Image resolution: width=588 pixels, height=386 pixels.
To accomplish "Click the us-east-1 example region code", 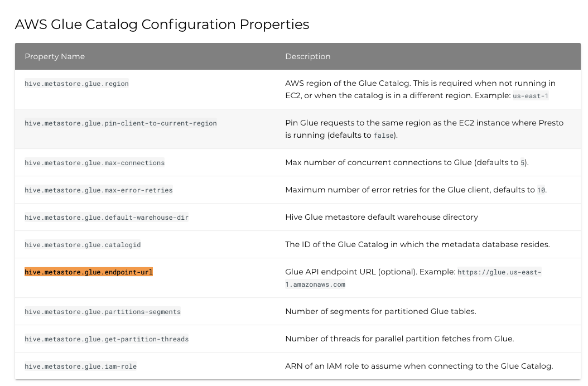I will [x=531, y=96].
